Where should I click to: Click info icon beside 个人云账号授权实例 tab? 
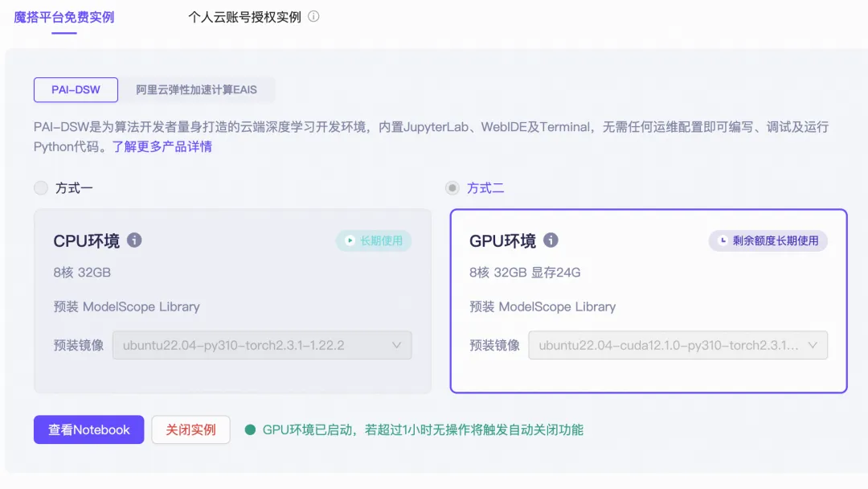pyautogui.click(x=313, y=17)
